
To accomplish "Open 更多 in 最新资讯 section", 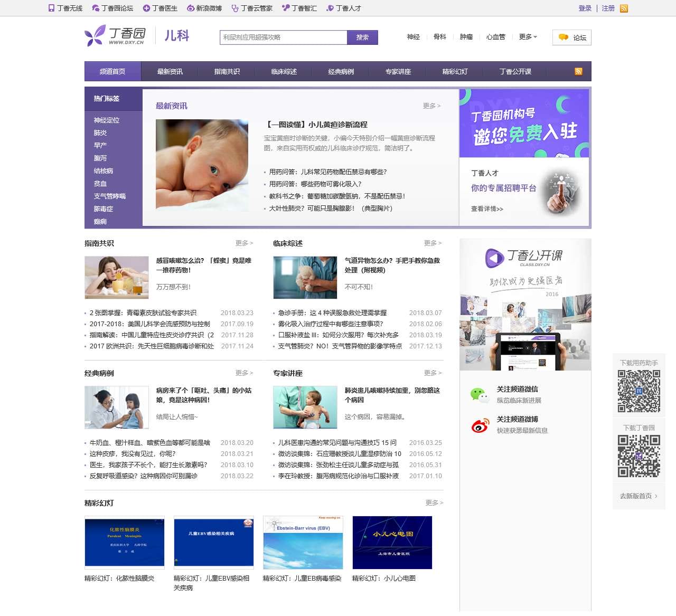I will coord(431,106).
